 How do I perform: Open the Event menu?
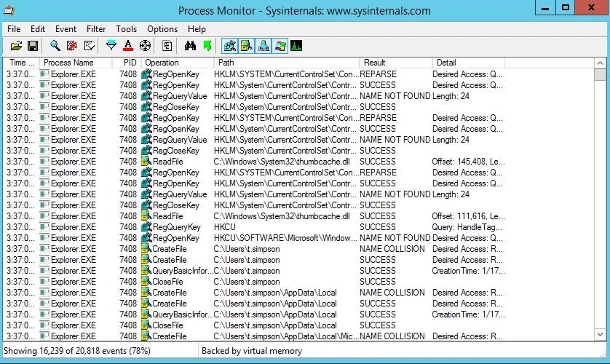click(66, 29)
